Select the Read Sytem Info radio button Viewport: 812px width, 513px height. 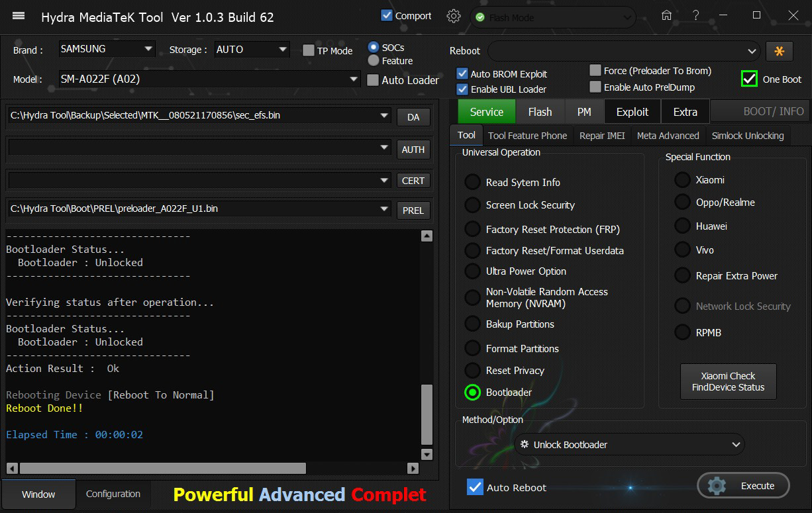472,183
